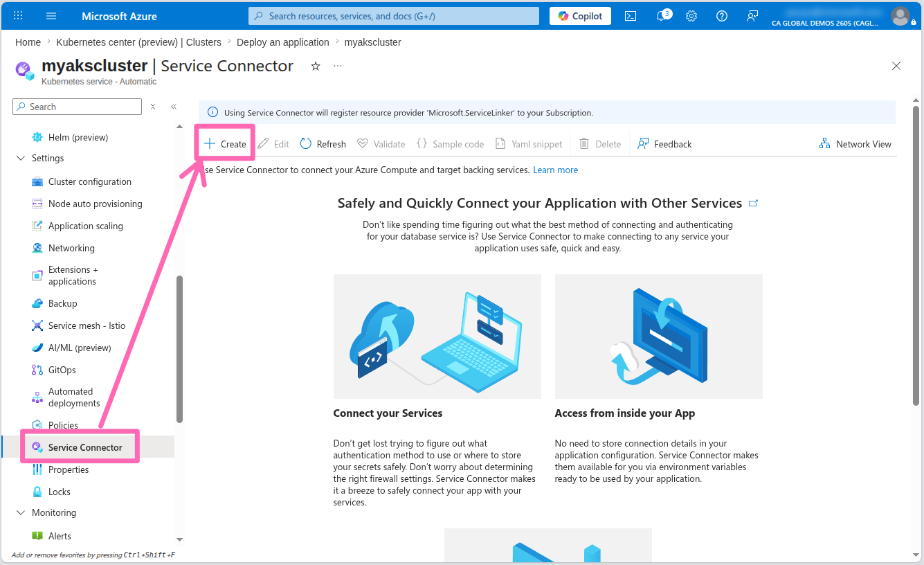Click the sidebar vertical scrollbar thumb
The width and height of the screenshot is (924, 565).
click(x=179, y=349)
